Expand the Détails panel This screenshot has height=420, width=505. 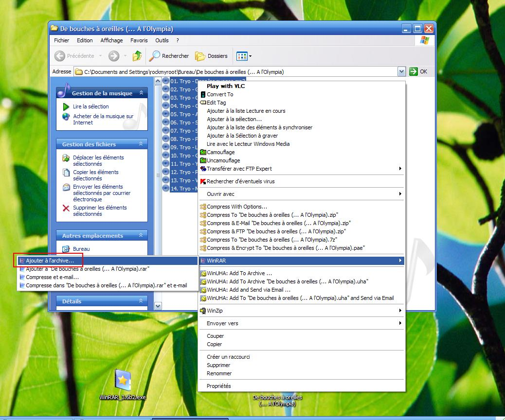point(141,301)
